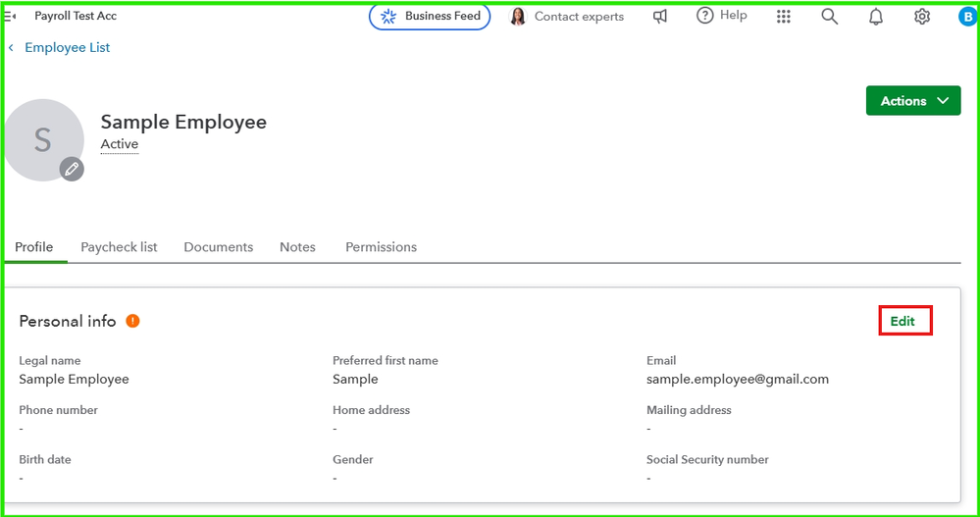Click the orange warning icon beside Personal info
The image size is (980, 517).
[x=132, y=321]
